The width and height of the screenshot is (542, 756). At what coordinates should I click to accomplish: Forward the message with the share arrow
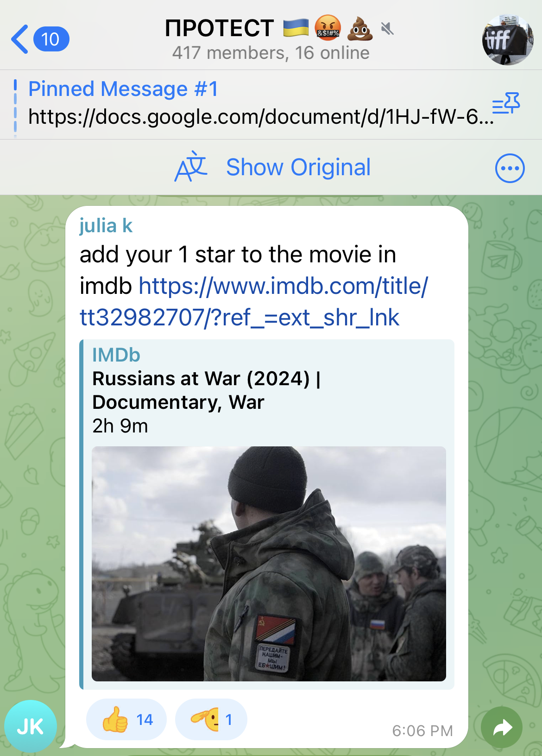tap(502, 727)
